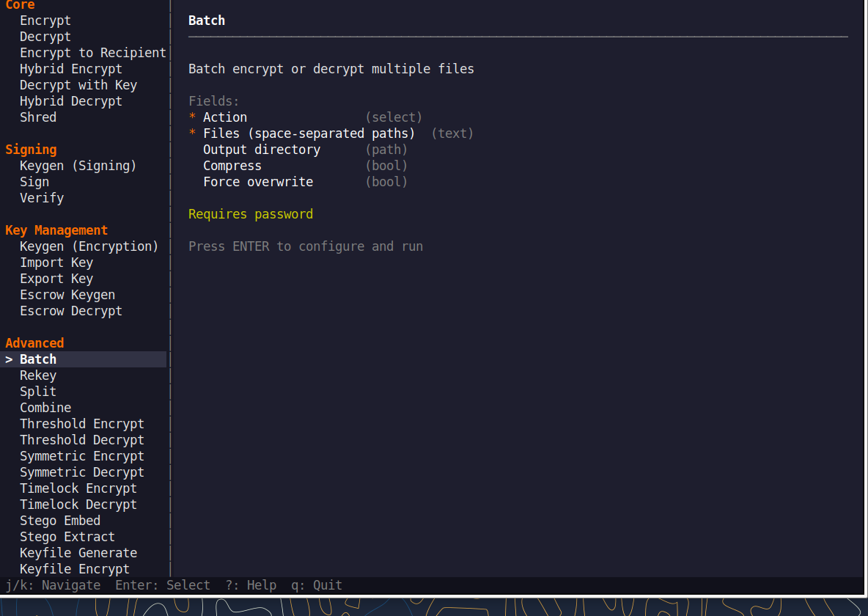
Task: Select Keyfile Encrypt
Action: 75,568
